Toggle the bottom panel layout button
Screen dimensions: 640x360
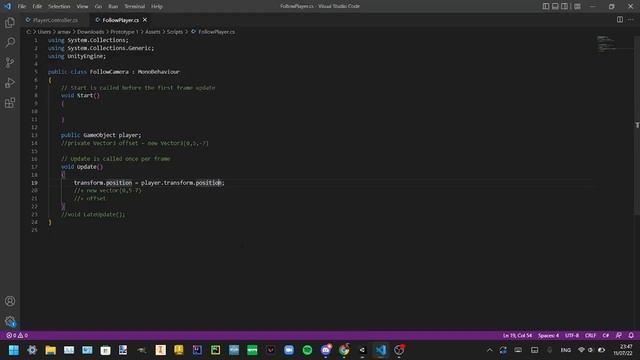tap(555, 6)
